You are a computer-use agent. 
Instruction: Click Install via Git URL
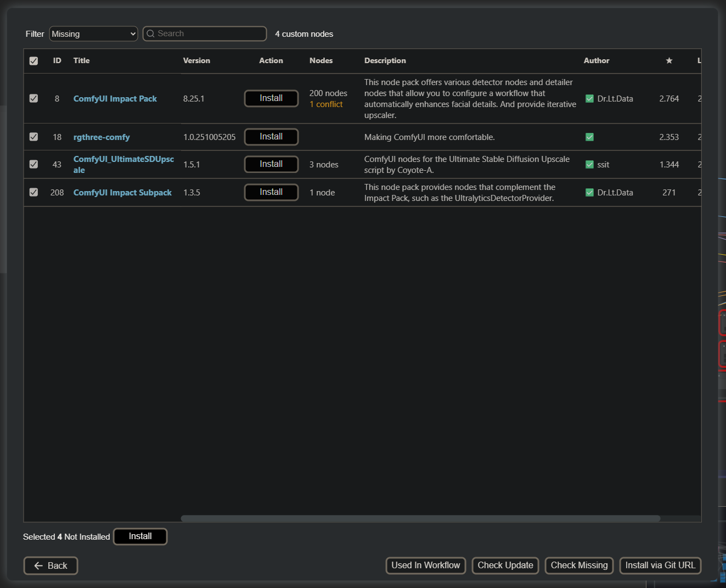[660, 565]
